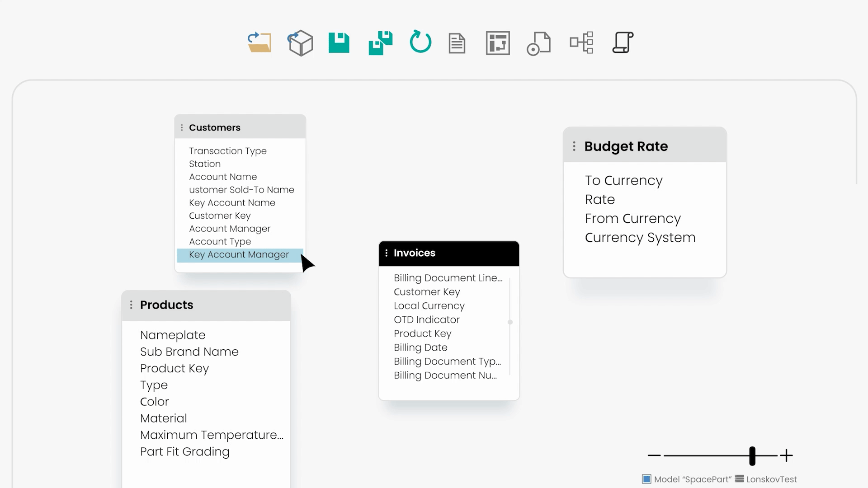Image resolution: width=868 pixels, height=488 pixels.
Task: Click the Customers table drag handle dots
Action: pyautogui.click(x=182, y=128)
